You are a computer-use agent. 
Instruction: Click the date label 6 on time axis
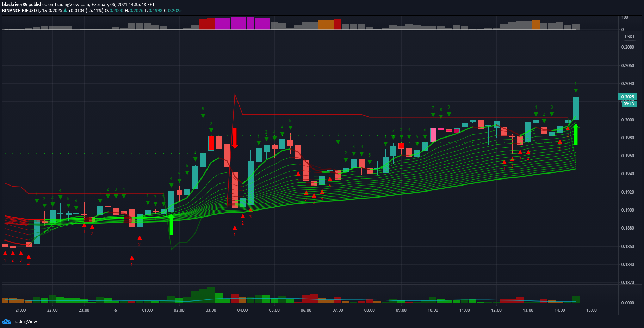point(116,310)
